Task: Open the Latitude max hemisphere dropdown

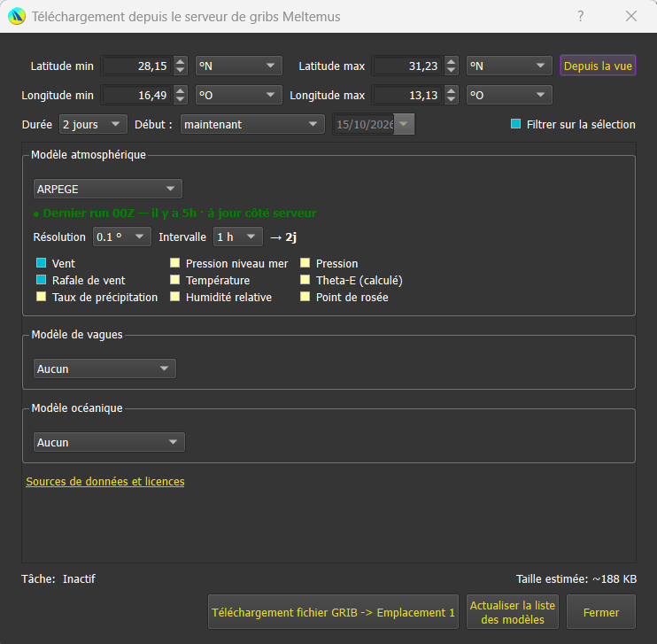Action: coord(509,66)
